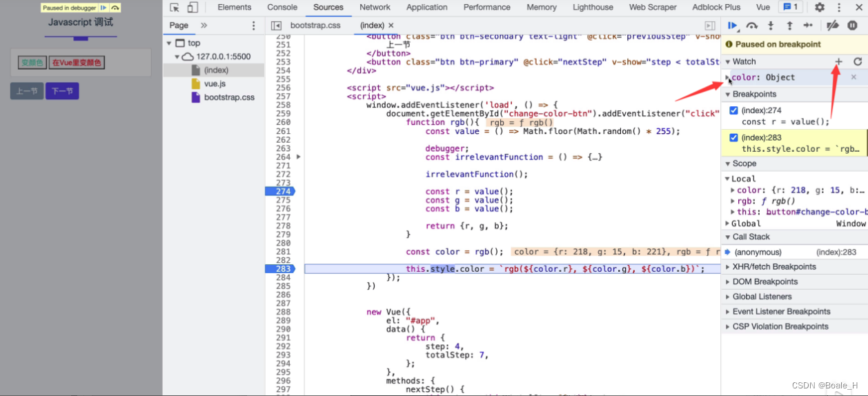This screenshot has width=868, height=396.
Task: Open the Memory tab
Action: click(542, 8)
